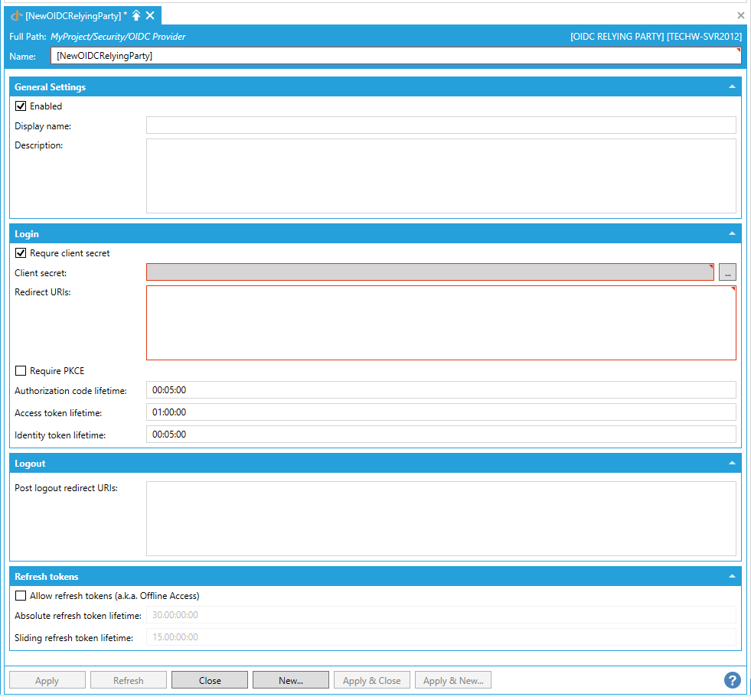Check Allow refresh tokens (Offline Access)

click(21, 596)
